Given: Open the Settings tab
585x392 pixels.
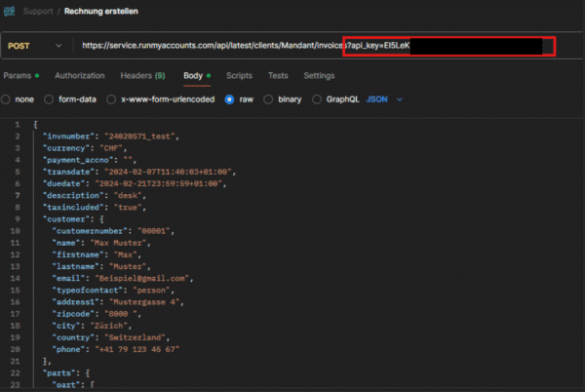Looking at the screenshot, I should (319, 75).
